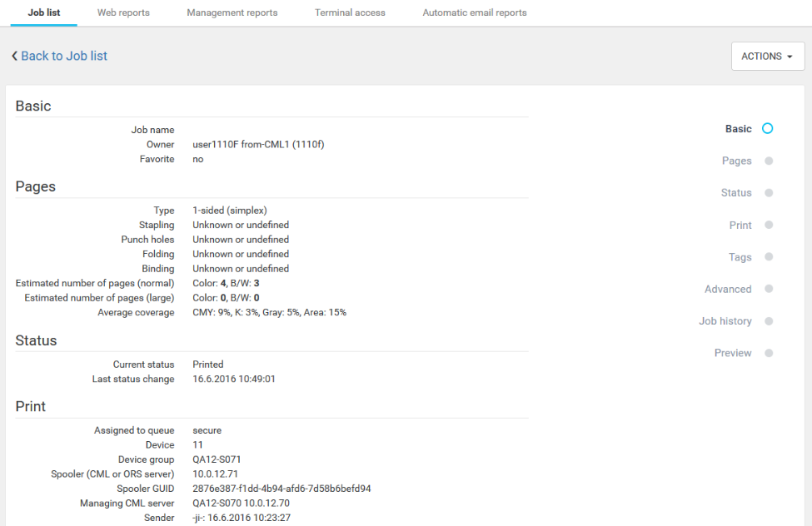Viewport: 812px width, 526px height.
Task: Click the Preview section indicator dot
Action: (x=768, y=353)
